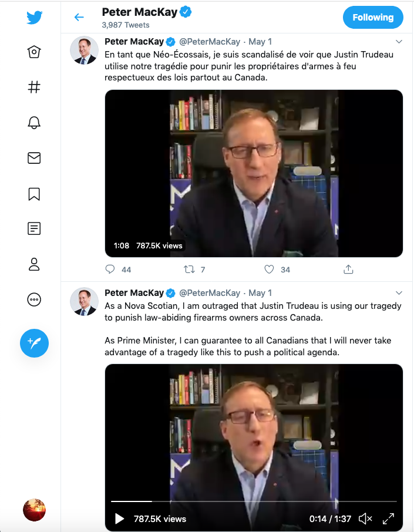The width and height of the screenshot is (414, 532).
Task: Open the account switcher avatar
Action: (x=34, y=510)
